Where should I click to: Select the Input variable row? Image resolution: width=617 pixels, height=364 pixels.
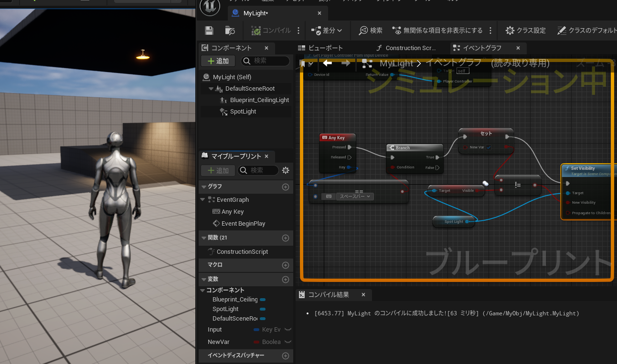click(x=245, y=330)
